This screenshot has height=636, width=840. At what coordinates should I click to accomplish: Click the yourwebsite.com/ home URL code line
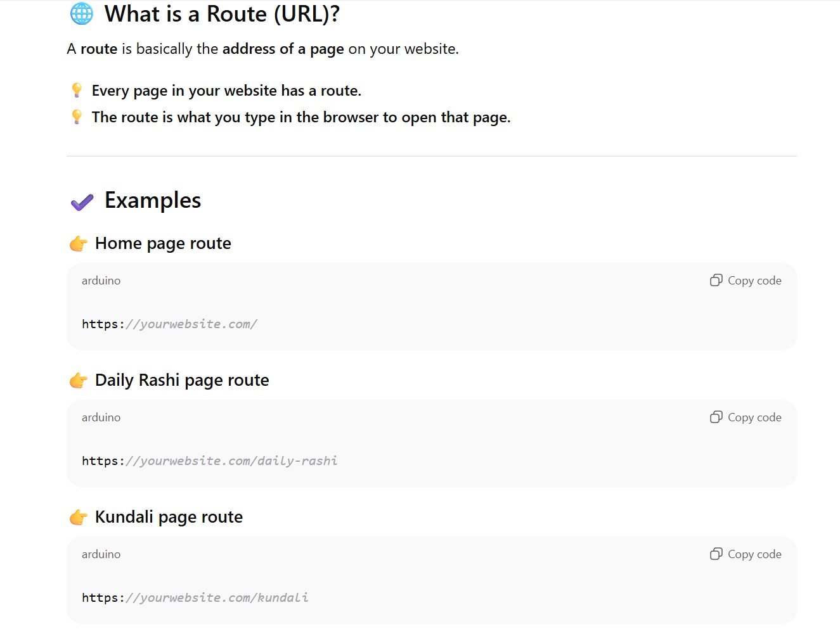169,324
